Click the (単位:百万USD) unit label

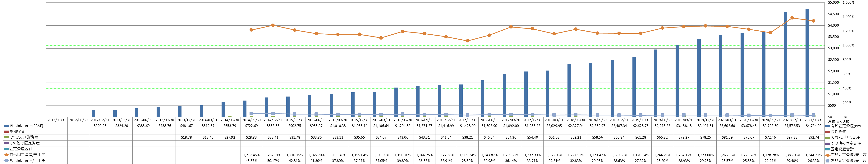[839, 121]
